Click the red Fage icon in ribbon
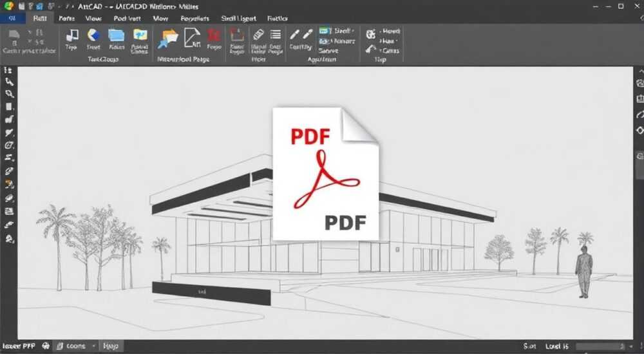 pos(214,35)
